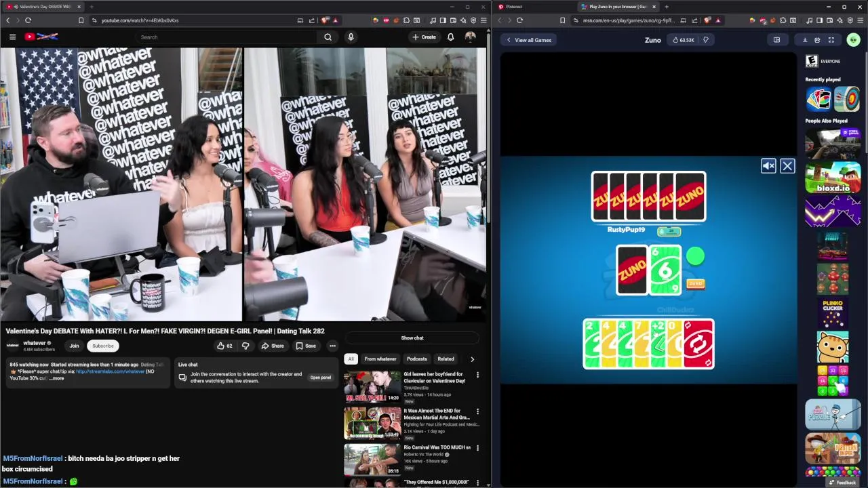Viewport: 868px width, 488px height.
Task: Click the Feedback button on MSN
Action: 842,483
